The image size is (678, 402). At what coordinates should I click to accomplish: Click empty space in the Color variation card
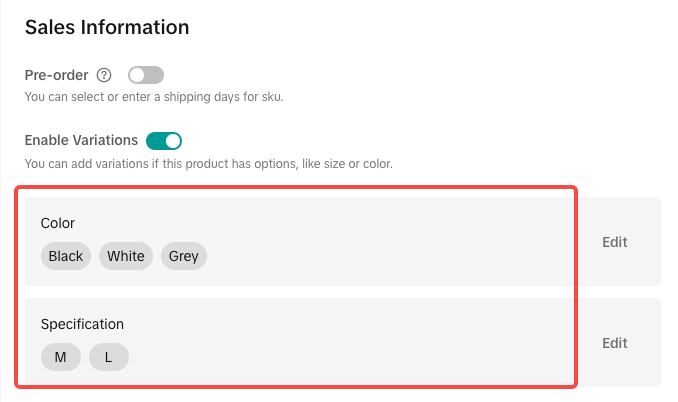(400, 241)
